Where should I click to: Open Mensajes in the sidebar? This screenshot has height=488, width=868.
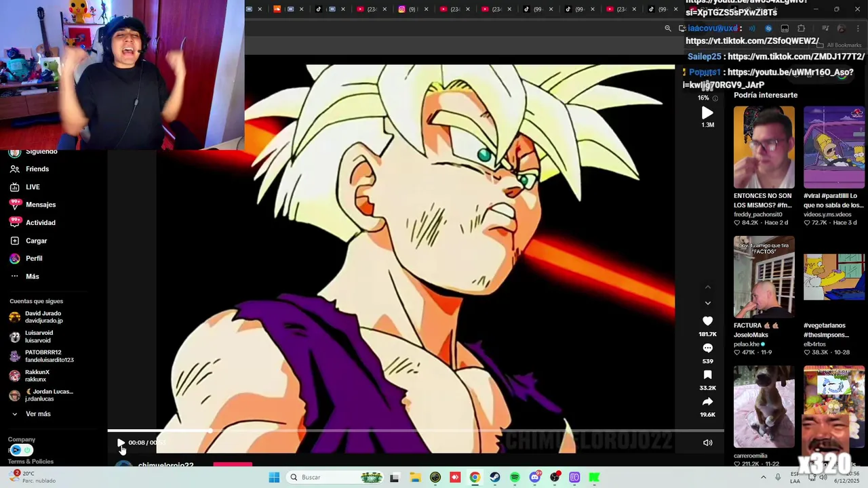click(x=41, y=205)
